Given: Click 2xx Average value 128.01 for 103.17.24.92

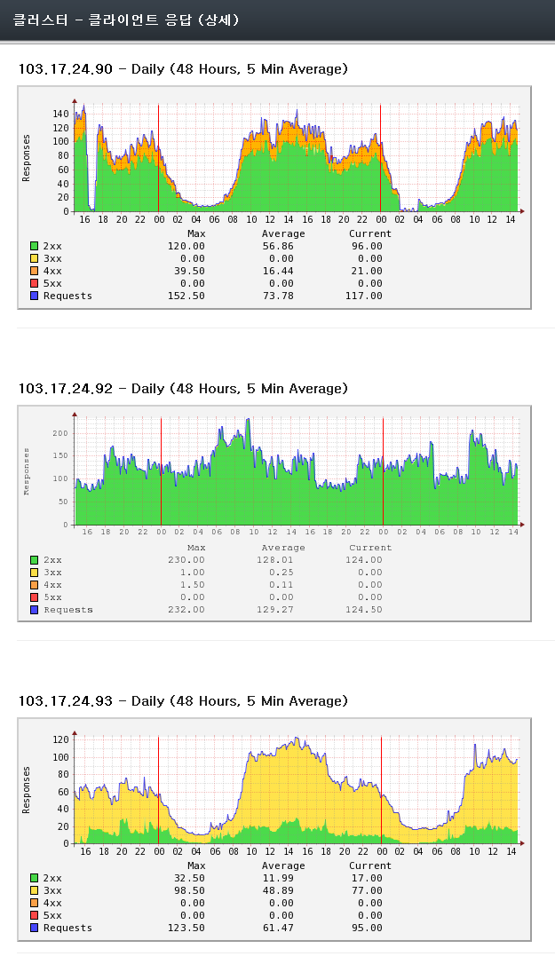Looking at the screenshot, I should click(275, 560).
